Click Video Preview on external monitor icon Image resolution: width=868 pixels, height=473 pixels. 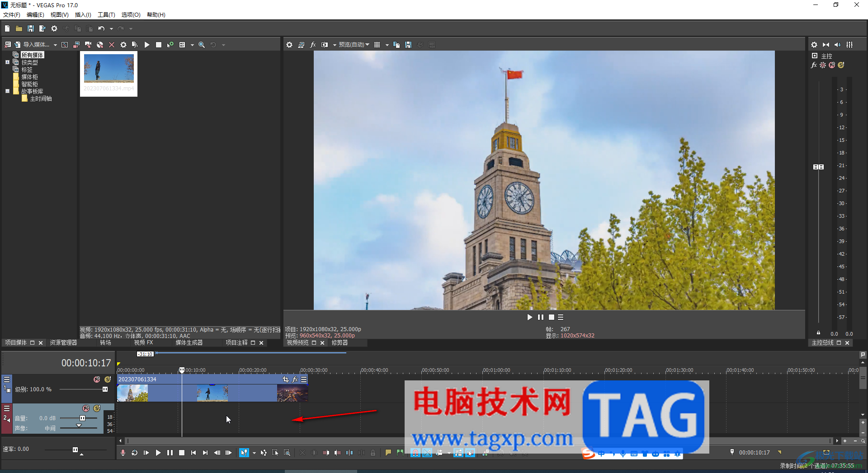pyautogui.click(x=301, y=45)
